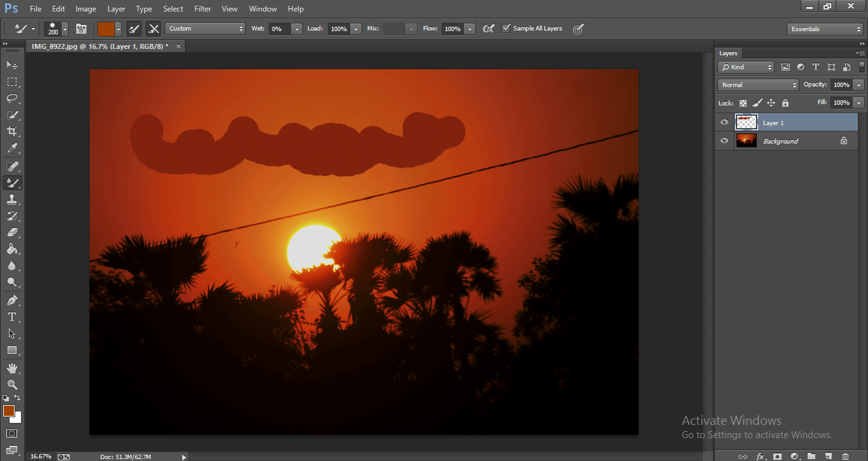Select the Rectangle shape tool
The height and width of the screenshot is (461, 868).
12,350
